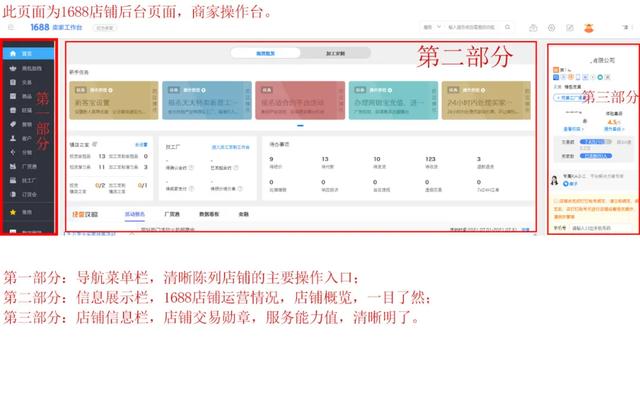This screenshot has height=398, width=640.
Task: Switch to the 厂贸通 tab near the bottom
Action: tap(172, 214)
